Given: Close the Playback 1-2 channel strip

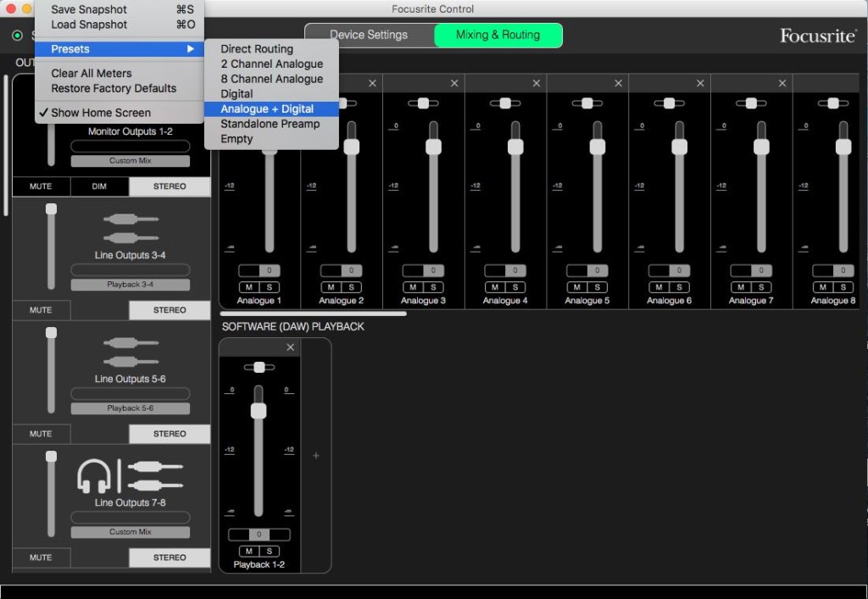Looking at the screenshot, I should (291, 347).
